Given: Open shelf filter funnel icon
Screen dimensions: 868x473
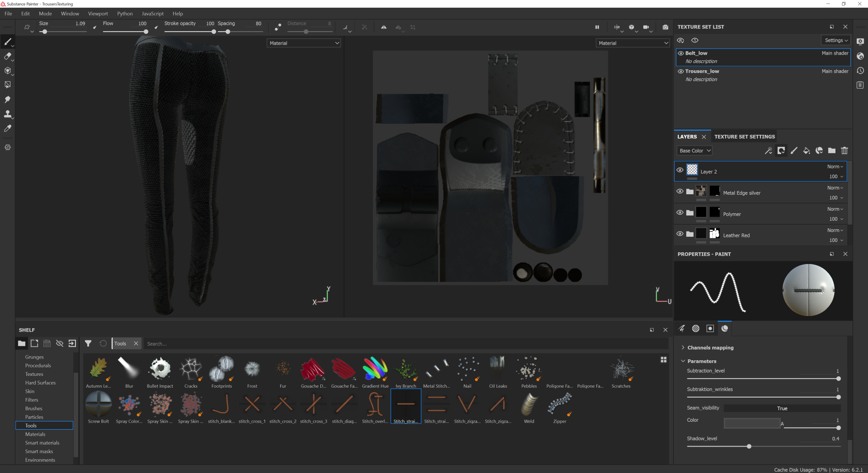Looking at the screenshot, I should click(x=88, y=343).
